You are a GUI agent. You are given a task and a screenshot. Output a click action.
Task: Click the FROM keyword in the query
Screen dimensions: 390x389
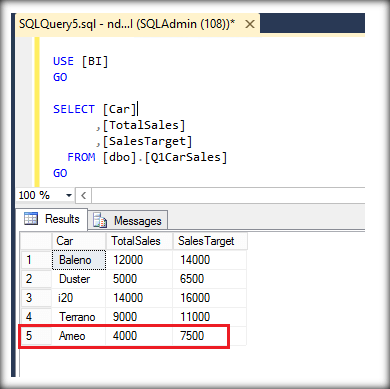(81, 157)
